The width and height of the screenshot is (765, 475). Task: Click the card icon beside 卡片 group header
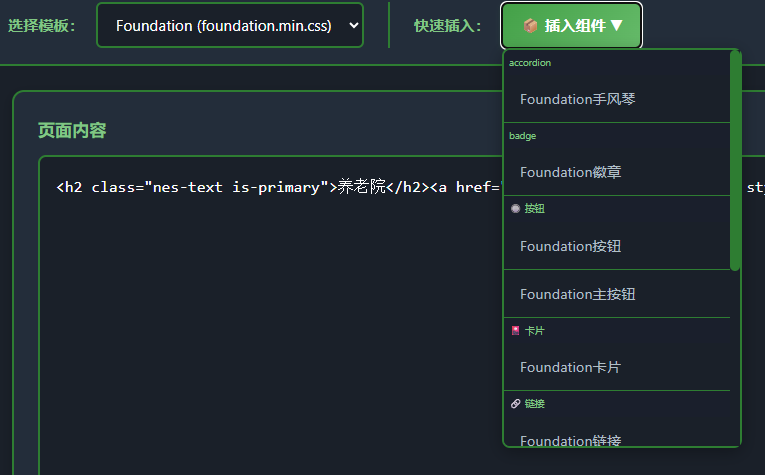point(515,331)
